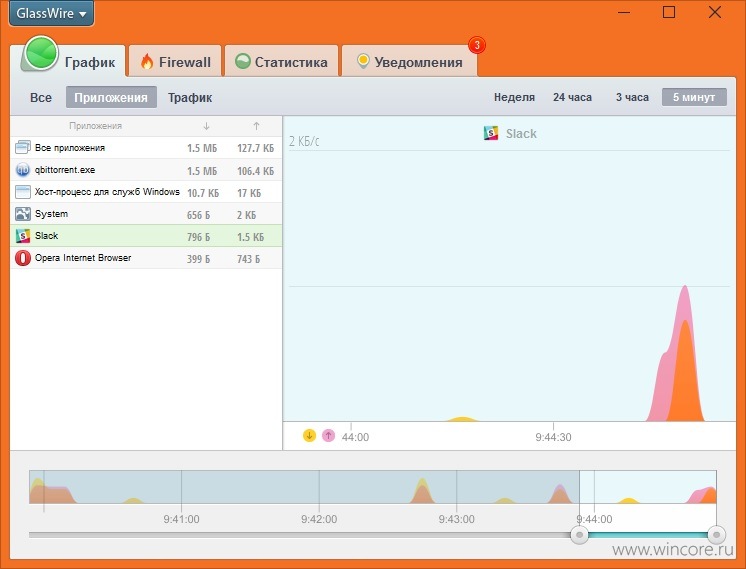Click right handle of timeline slider

coord(716,535)
